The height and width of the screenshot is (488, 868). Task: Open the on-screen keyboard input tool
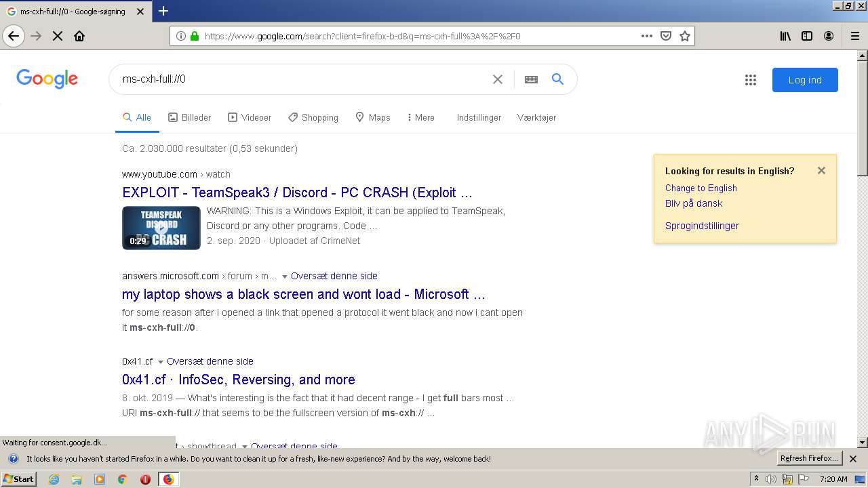(x=531, y=79)
